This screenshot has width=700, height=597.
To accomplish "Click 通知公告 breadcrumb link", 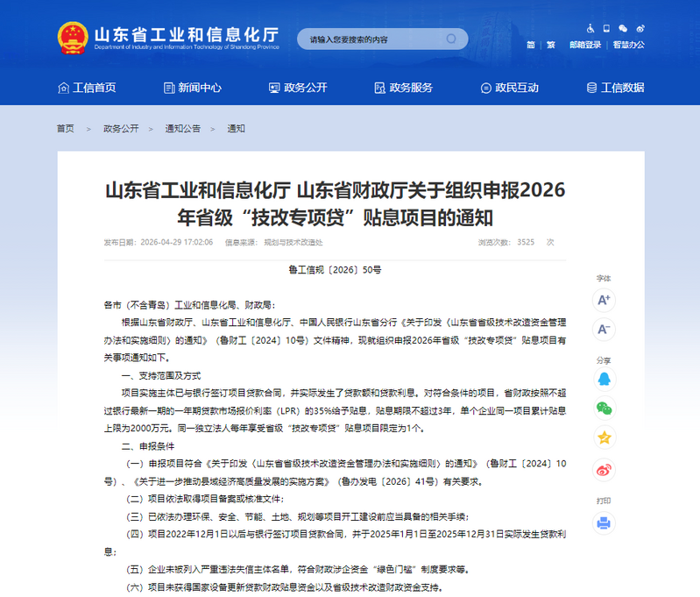I will (x=182, y=129).
